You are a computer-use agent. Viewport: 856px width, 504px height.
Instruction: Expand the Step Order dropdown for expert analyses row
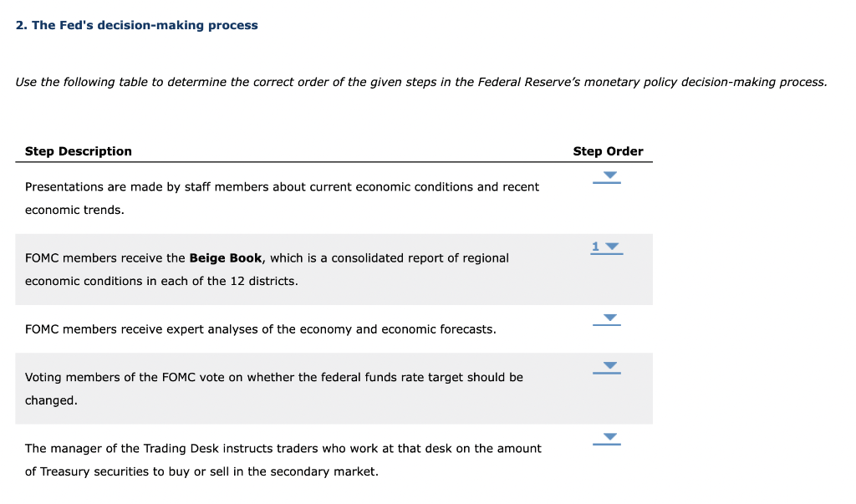click(608, 318)
